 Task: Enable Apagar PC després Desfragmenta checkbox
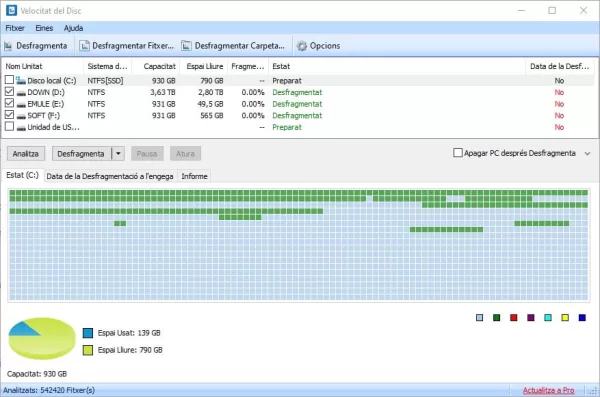point(458,153)
